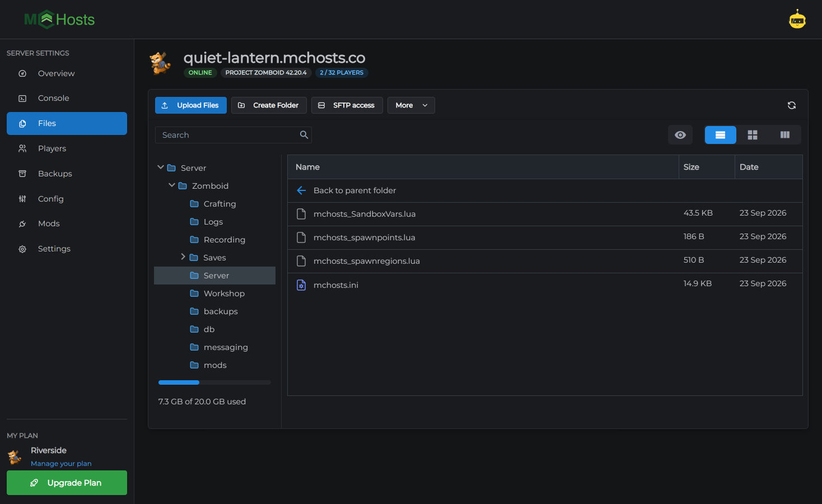Viewport: 822px width, 504px height.
Task: Switch to column view layout
Action: click(x=785, y=135)
